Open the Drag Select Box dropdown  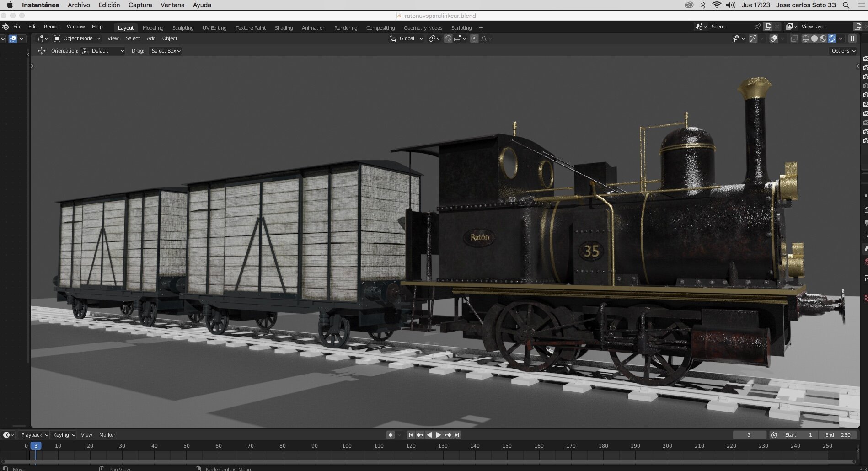pos(165,51)
